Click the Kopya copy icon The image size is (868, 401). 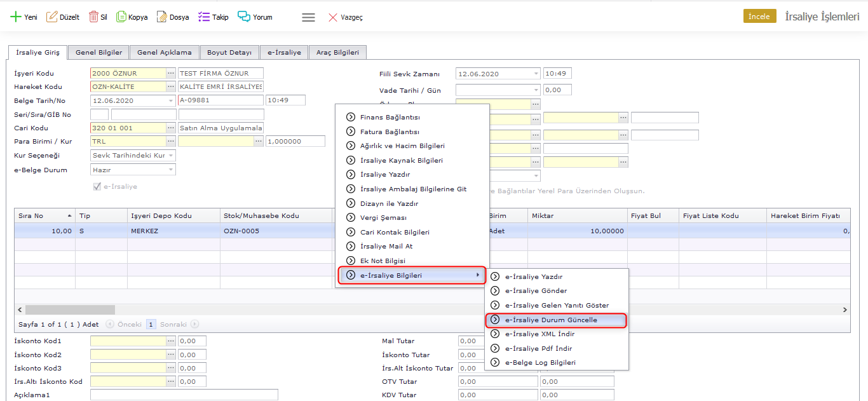tap(121, 17)
